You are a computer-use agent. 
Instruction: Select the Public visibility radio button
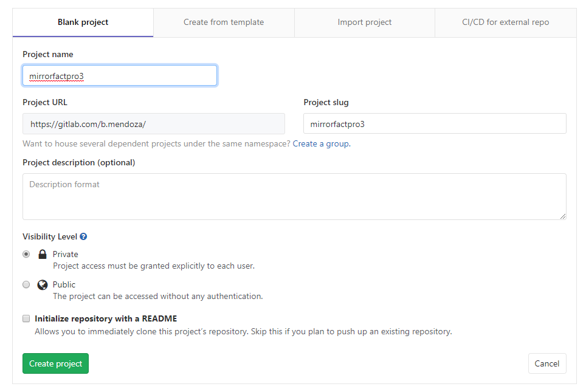pos(26,284)
